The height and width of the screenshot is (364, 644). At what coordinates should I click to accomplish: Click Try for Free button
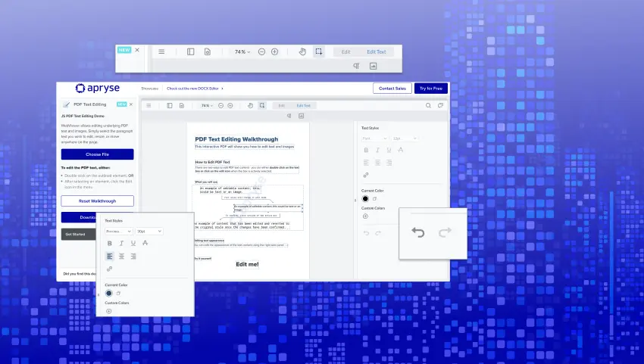[431, 89]
